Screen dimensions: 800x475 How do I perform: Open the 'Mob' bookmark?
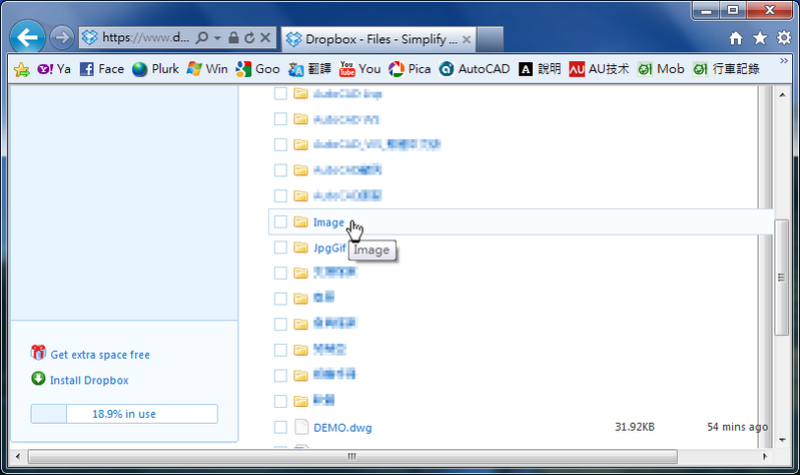click(x=661, y=69)
